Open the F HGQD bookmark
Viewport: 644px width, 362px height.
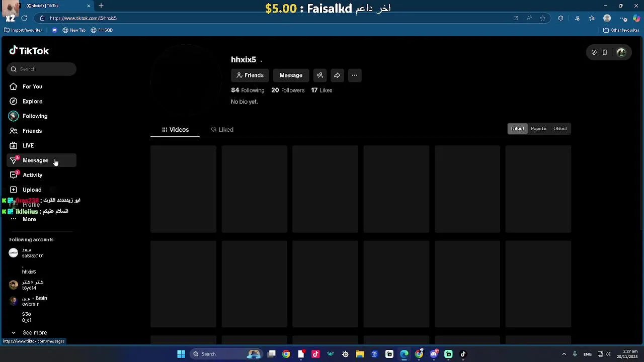point(102,30)
